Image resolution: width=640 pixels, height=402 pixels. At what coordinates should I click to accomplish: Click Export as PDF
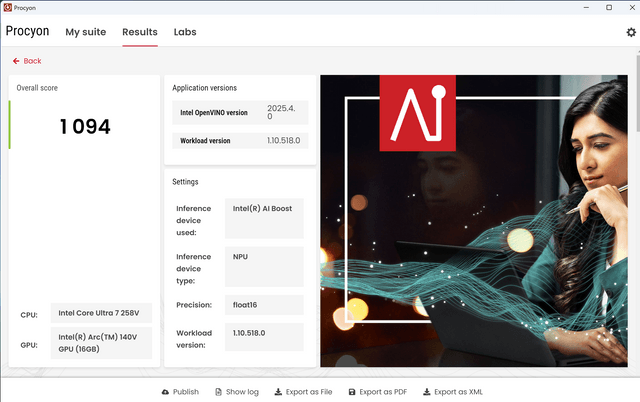point(378,392)
